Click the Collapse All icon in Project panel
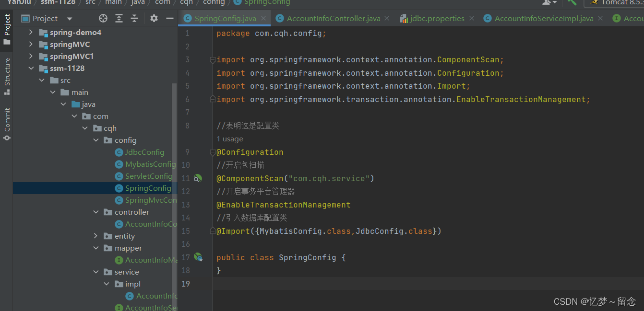Screen dimensions: 644x311 tap(134, 18)
